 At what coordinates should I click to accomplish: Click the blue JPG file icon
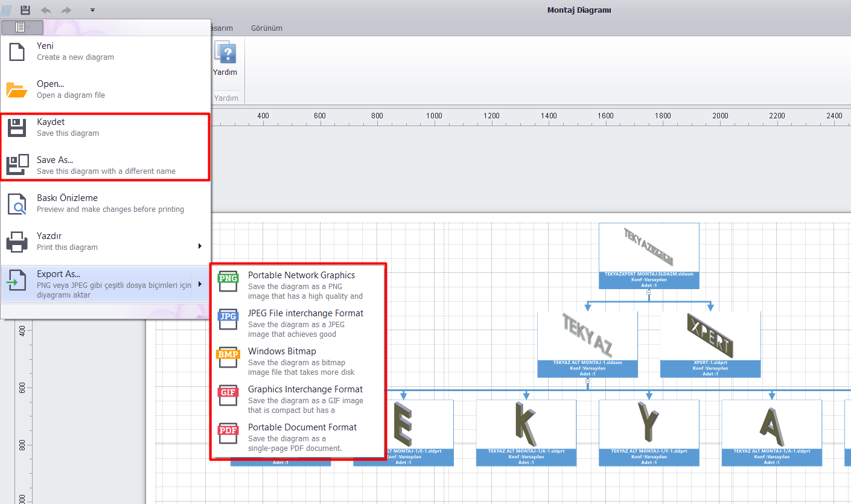click(228, 319)
